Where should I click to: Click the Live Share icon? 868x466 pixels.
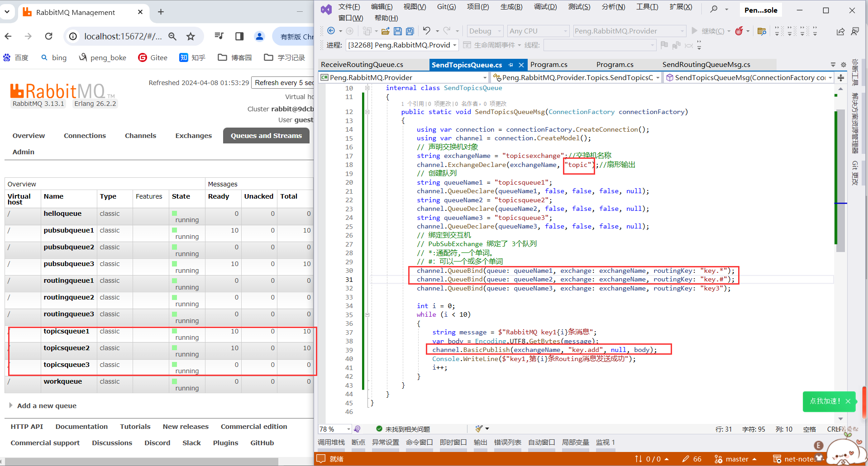point(840,31)
